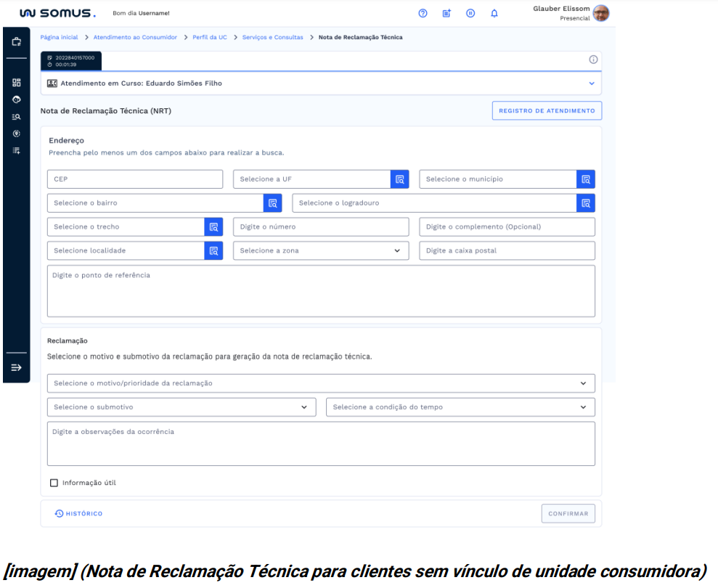The width and height of the screenshot is (718, 588).
Task: Open the Histórico link
Action: tap(79, 513)
